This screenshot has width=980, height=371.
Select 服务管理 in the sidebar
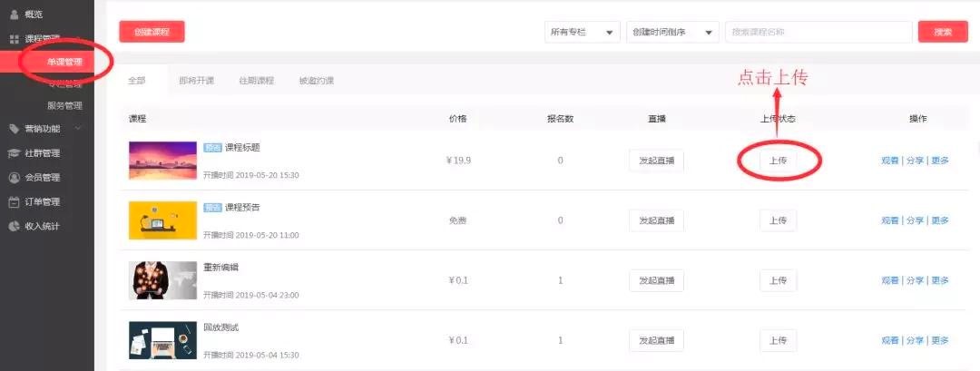point(64,105)
